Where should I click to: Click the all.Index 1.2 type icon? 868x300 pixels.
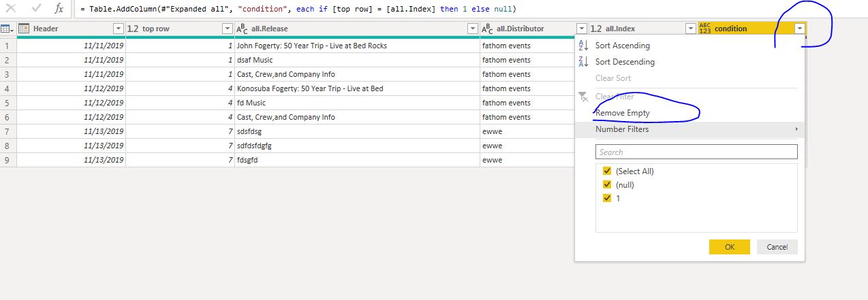595,29
